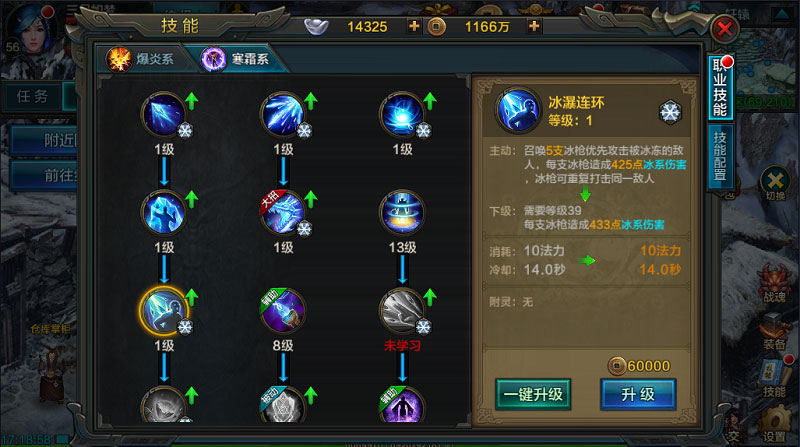The height and width of the screenshot is (447, 800).
Task: Click the 升级 upgrade button
Action: 638,394
